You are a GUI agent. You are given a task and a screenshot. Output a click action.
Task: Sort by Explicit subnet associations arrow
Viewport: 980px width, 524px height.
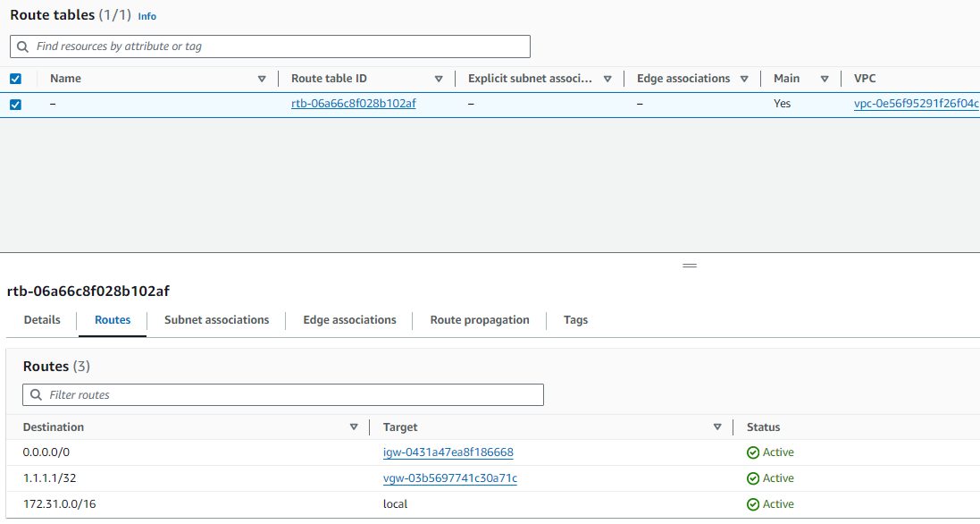[x=607, y=79]
